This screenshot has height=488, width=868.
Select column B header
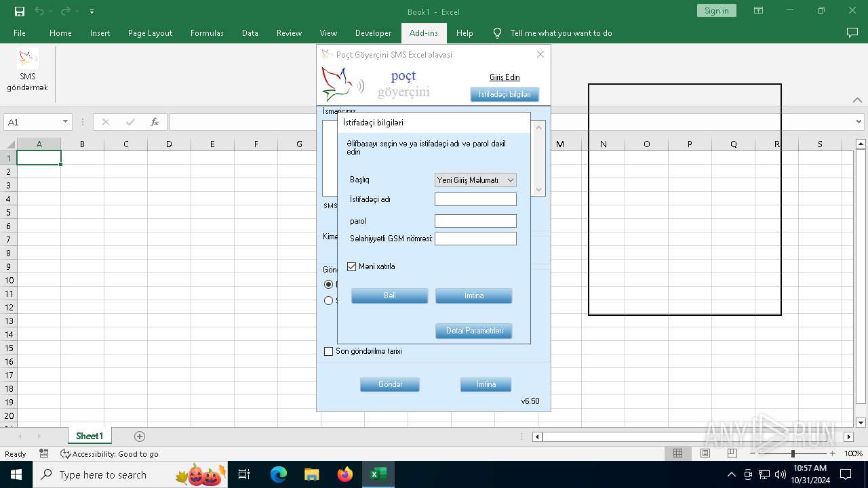click(82, 144)
